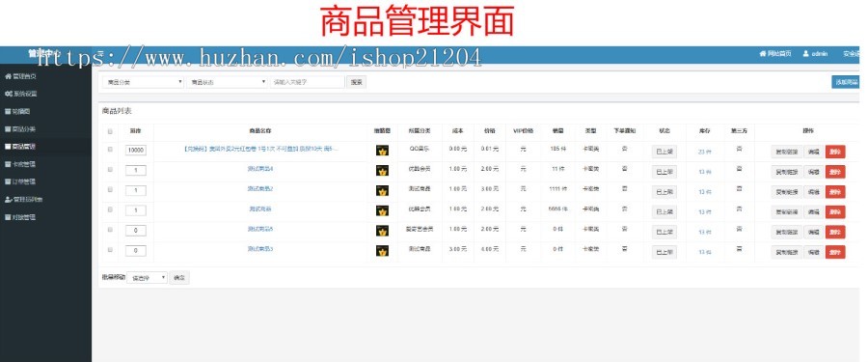Open the 测试商品4 product link
This screenshot has width=868, height=362.
(260, 169)
